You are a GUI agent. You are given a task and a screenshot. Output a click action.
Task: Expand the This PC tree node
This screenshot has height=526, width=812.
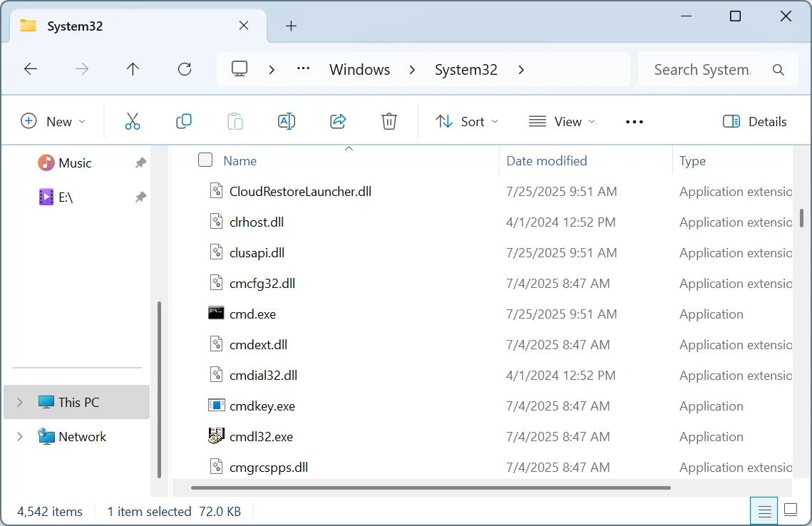pos(20,402)
